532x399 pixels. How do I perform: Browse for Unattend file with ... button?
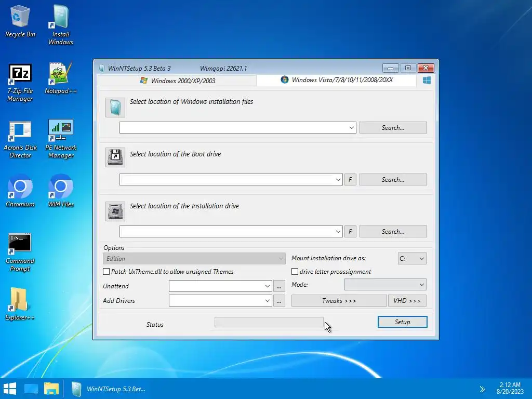279,286
